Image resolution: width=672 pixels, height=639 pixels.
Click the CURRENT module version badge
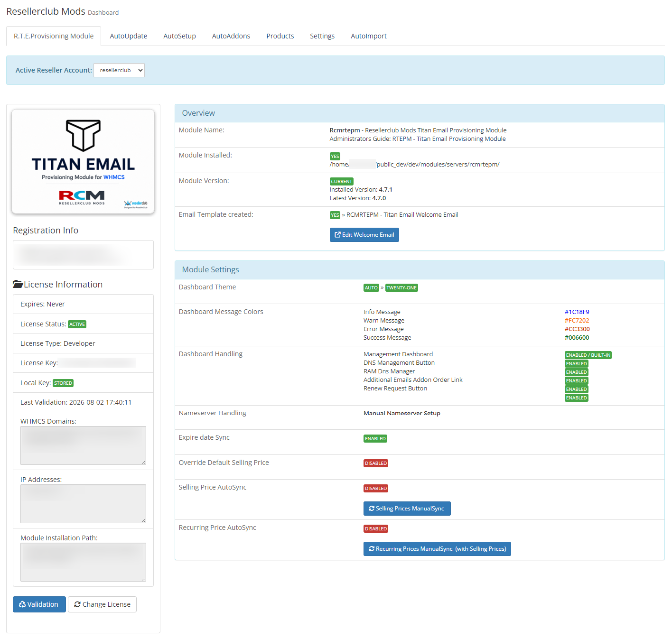coord(342,182)
